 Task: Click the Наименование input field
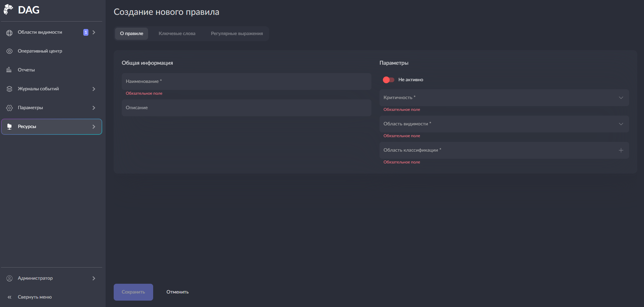[246, 82]
